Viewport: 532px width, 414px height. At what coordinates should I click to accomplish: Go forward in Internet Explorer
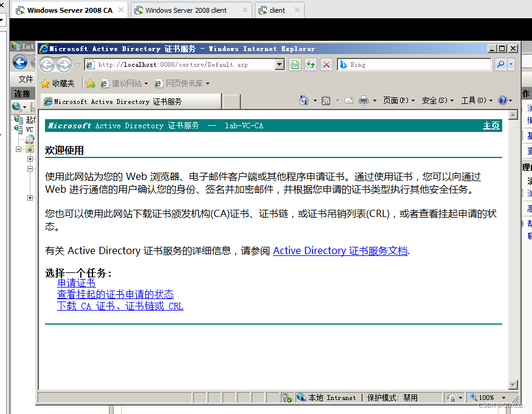click(x=64, y=64)
